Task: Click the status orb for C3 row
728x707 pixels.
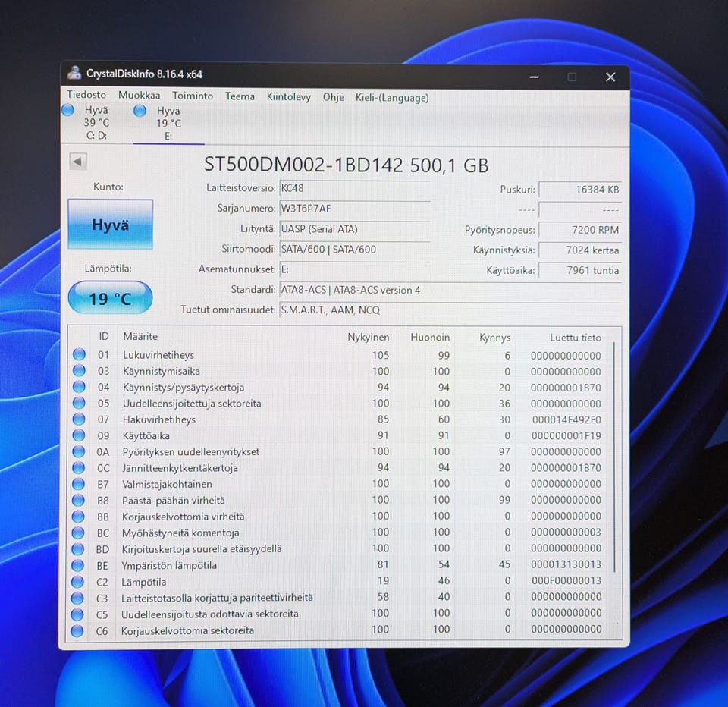Action: (x=77, y=598)
